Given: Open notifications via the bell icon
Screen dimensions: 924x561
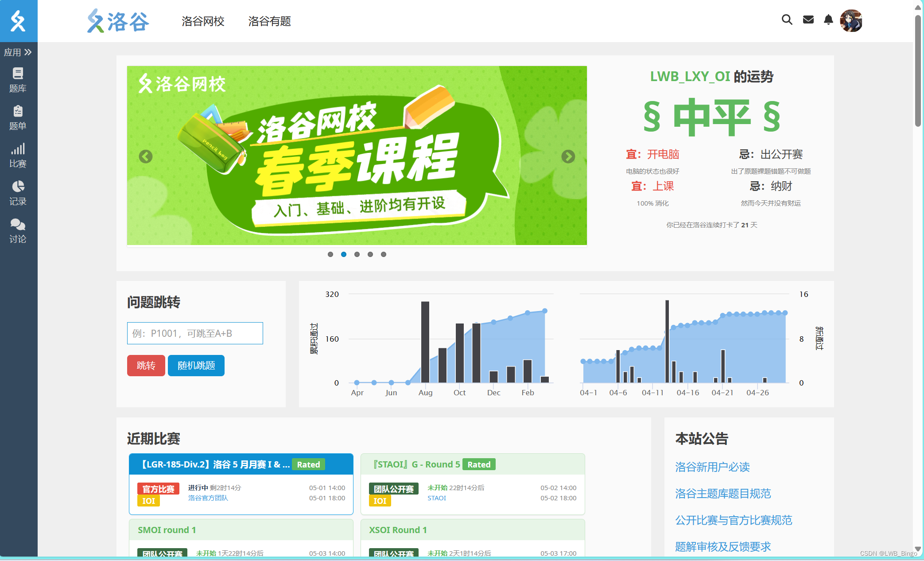Looking at the screenshot, I should pos(828,20).
